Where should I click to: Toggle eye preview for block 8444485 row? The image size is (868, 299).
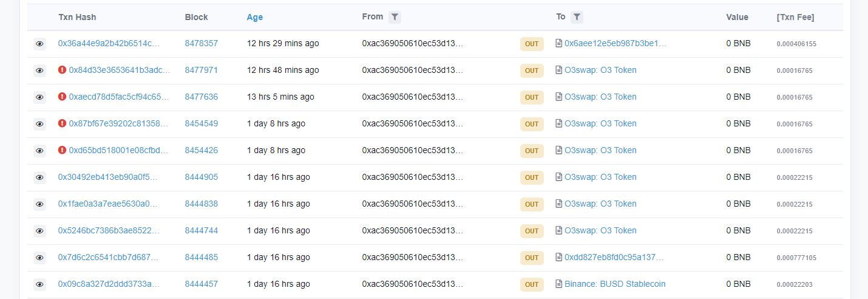pyautogui.click(x=39, y=258)
